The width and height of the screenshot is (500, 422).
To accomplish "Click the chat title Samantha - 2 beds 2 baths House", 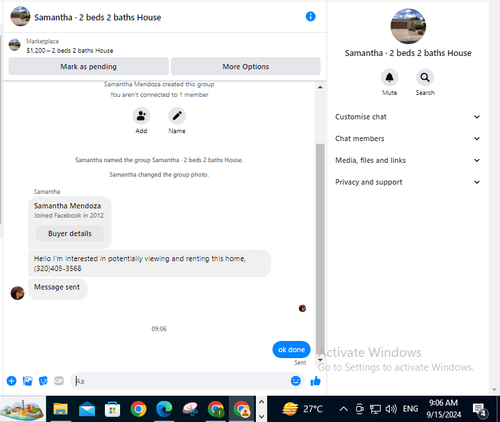I will (x=98, y=17).
